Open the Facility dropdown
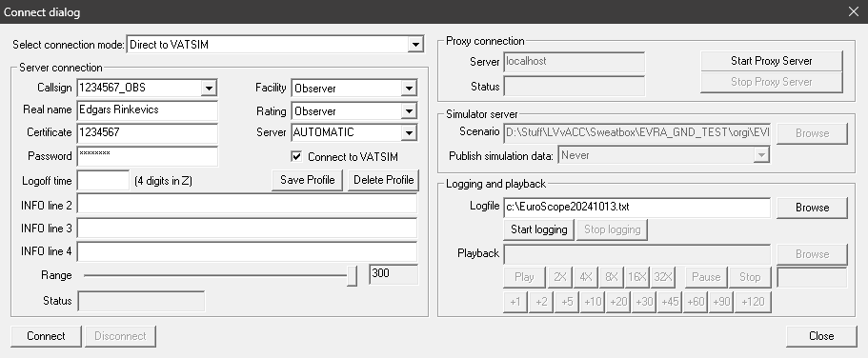868x358 pixels. pos(354,88)
